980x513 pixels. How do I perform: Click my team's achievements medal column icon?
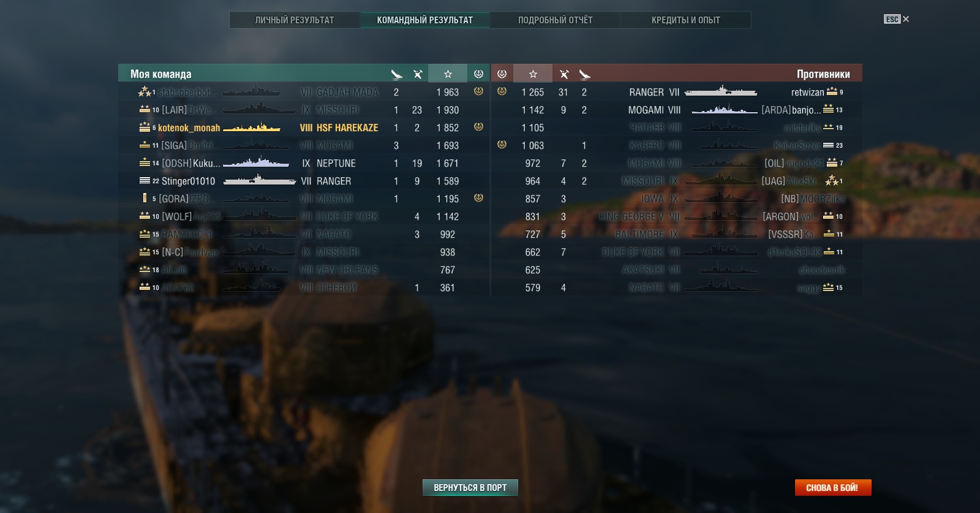[x=478, y=74]
